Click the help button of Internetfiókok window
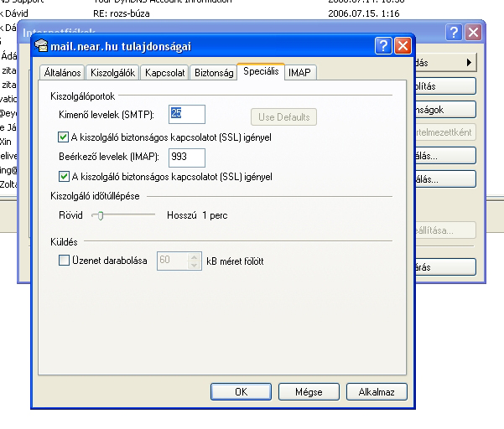504x429 pixels. click(x=455, y=33)
